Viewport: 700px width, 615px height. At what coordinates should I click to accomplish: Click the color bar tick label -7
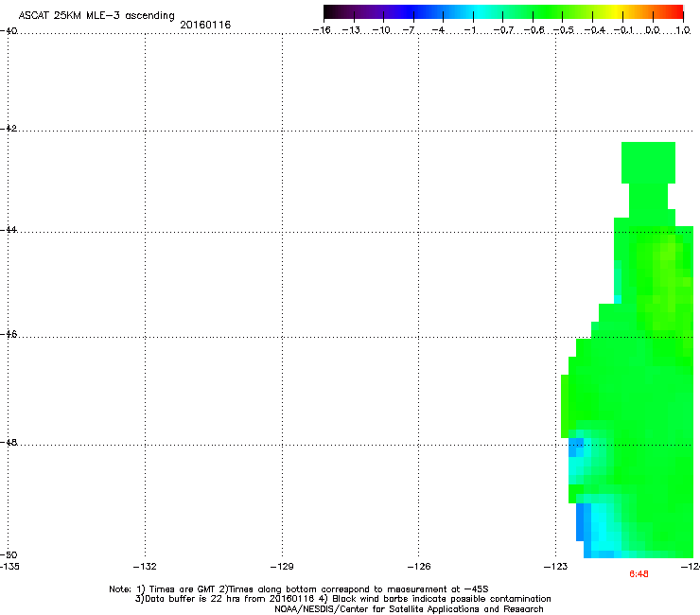coord(409,30)
